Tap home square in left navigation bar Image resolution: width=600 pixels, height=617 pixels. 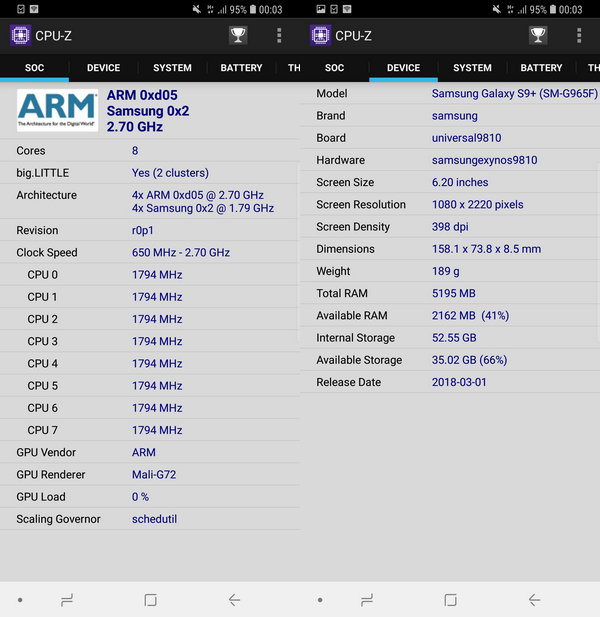click(x=150, y=600)
